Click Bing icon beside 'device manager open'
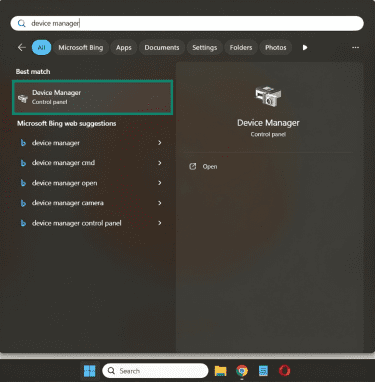The width and height of the screenshot is (375, 382). (23, 183)
